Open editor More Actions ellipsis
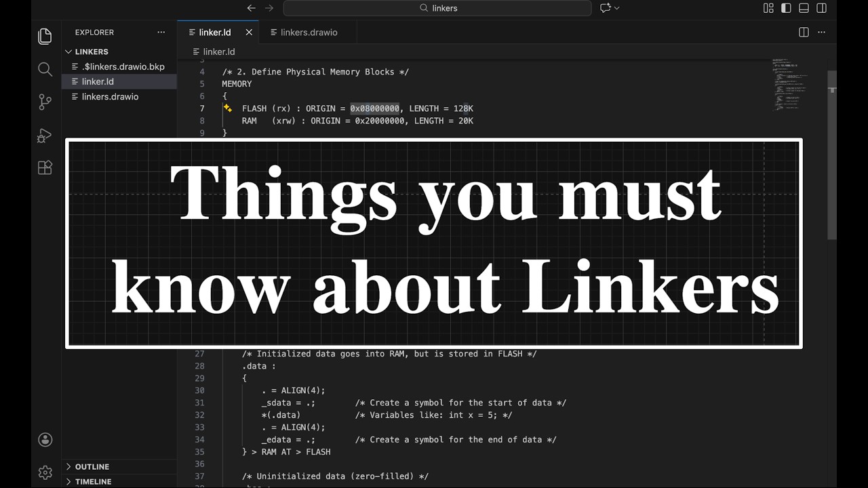868x488 pixels. pyautogui.click(x=822, y=32)
